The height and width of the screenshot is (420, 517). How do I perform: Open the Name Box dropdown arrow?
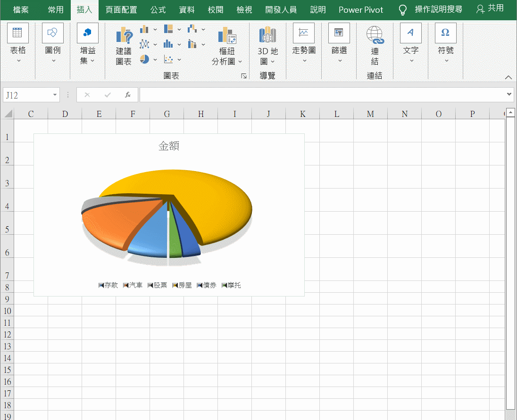[55, 95]
